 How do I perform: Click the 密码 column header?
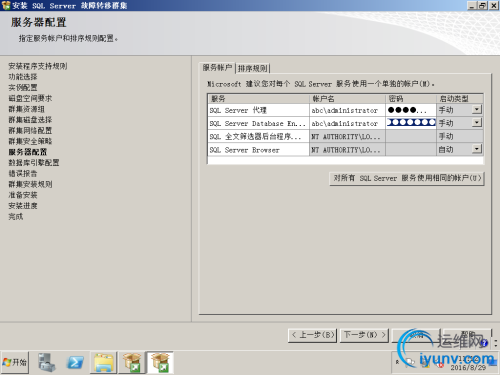coord(411,99)
